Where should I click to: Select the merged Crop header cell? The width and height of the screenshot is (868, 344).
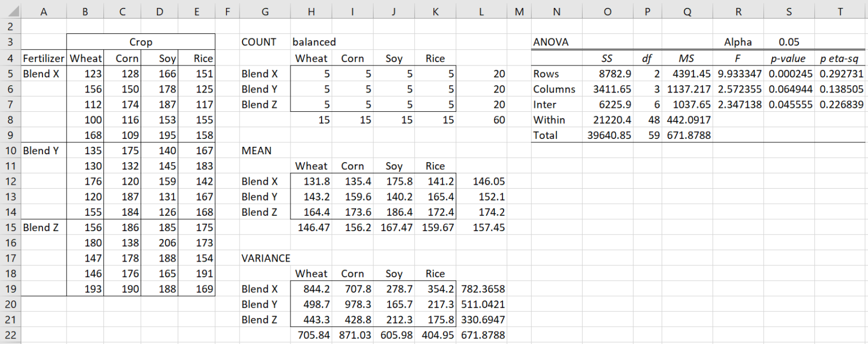[x=141, y=41]
